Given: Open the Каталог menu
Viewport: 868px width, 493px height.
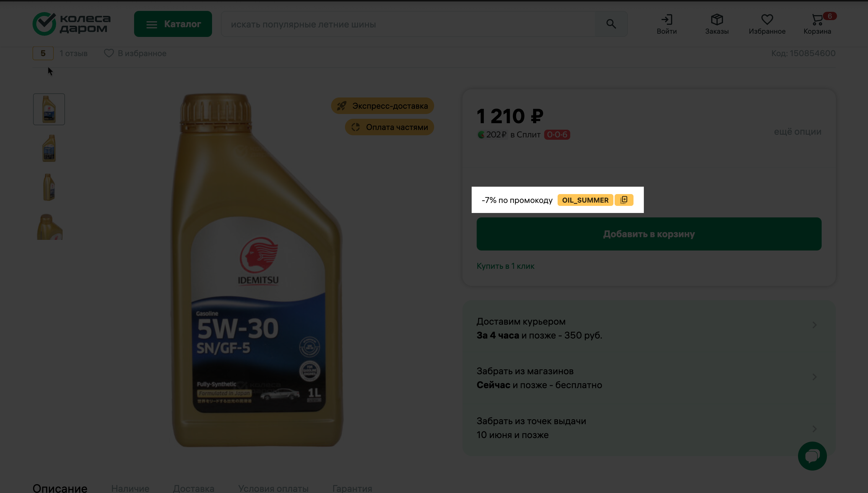Looking at the screenshot, I should tap(173, 24).
